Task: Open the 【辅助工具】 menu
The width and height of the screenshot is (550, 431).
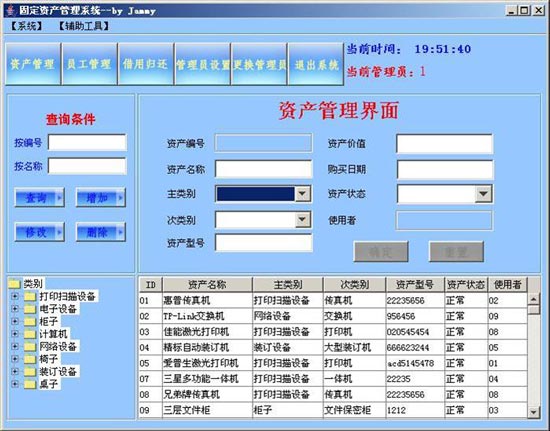Action: click(83, 26)
